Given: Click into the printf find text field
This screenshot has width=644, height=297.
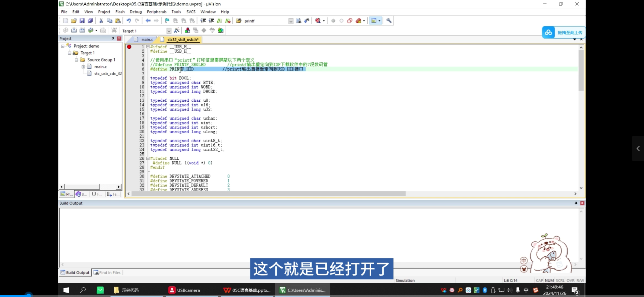Looking at the screenshot, I should tap(265, 21).
